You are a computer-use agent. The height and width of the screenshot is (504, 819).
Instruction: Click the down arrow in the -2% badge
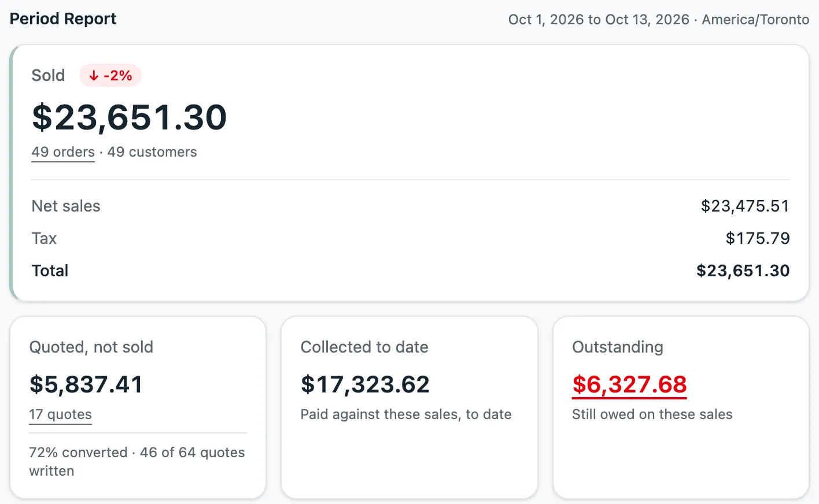tap(94, 76)
